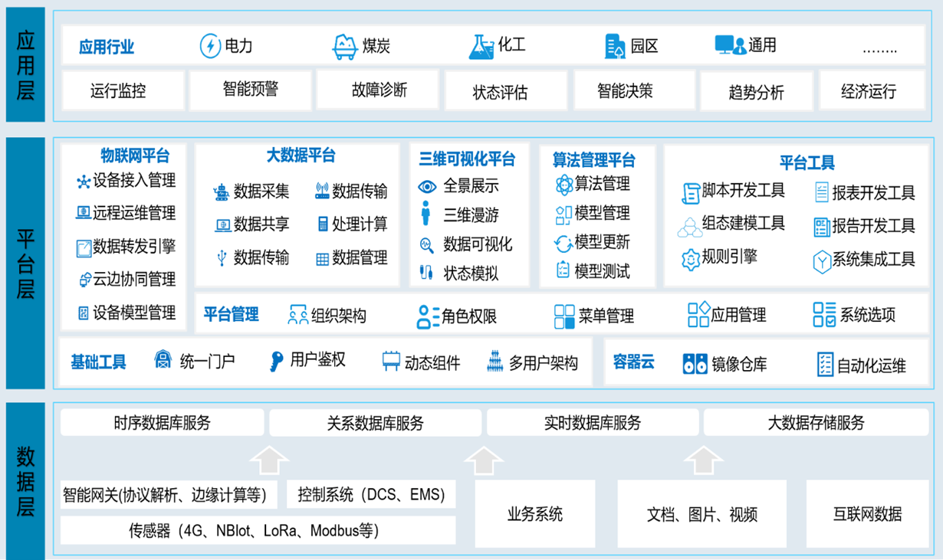Screen dimensions: 943x560
Task: Click the mining cart icon for 煤炭
Action: [345, 47]
